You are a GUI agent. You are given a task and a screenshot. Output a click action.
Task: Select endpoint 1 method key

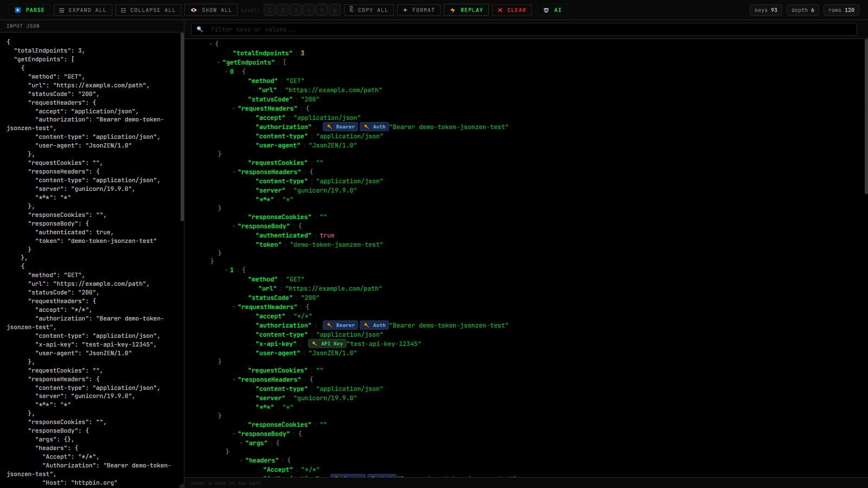(263, 279)
